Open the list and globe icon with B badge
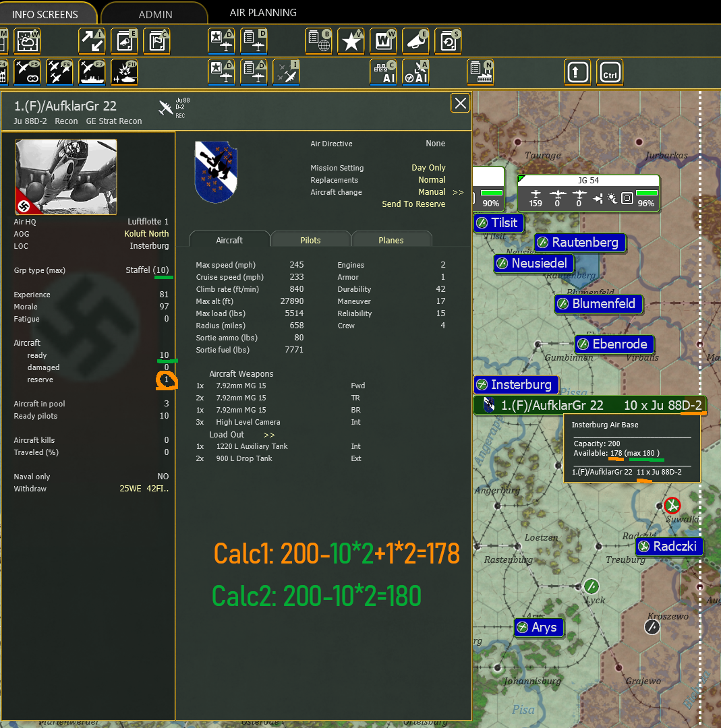 319,41
